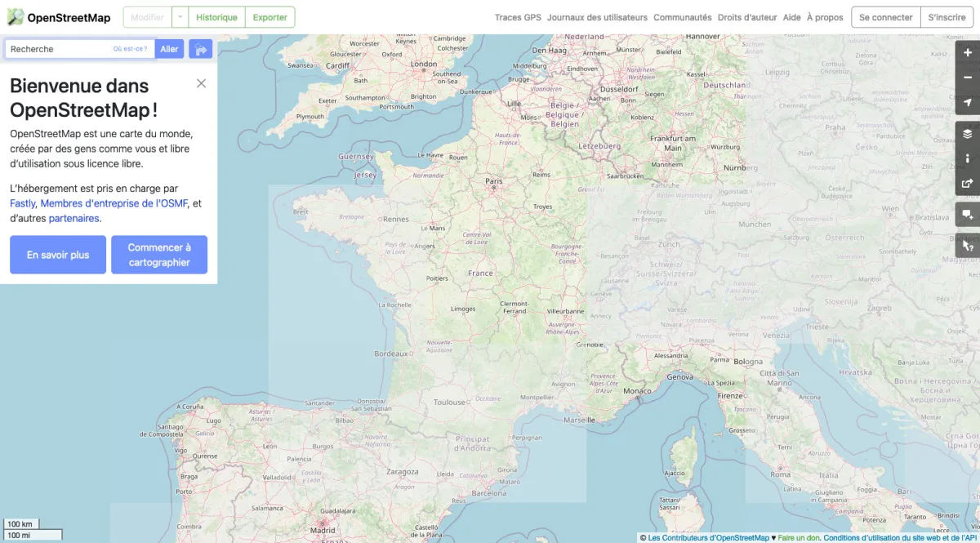Open the À propos page
Image resolution: width=980 pixels, height=543 pixels.
[825, 17]
